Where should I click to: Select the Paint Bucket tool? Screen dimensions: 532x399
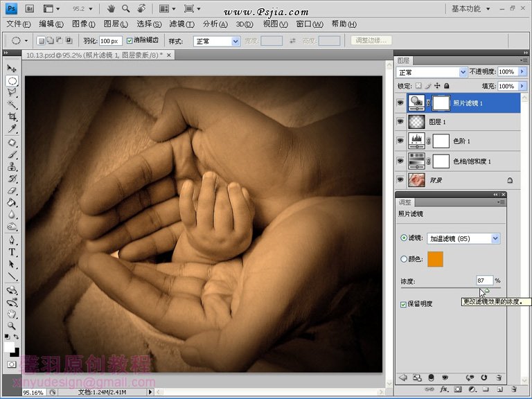[x=12, y=203]
